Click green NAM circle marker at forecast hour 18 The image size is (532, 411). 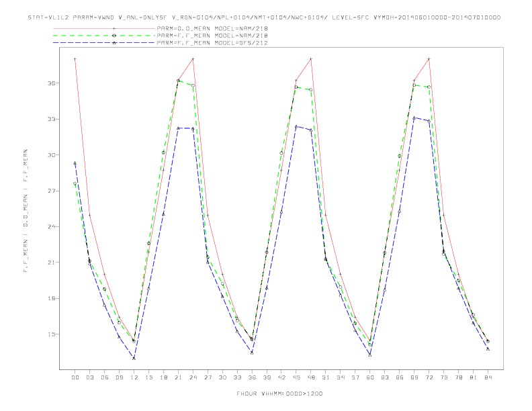tap(163, 152)
